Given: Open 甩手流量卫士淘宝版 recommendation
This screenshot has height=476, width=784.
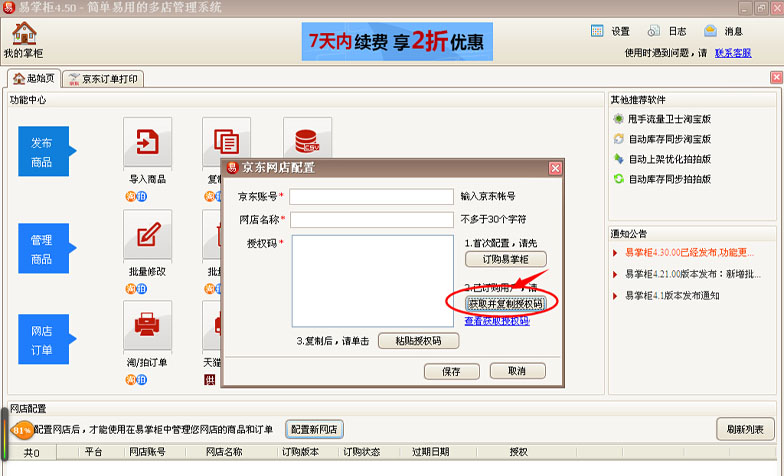Looking at the screenshot, I should pos(670,119).
